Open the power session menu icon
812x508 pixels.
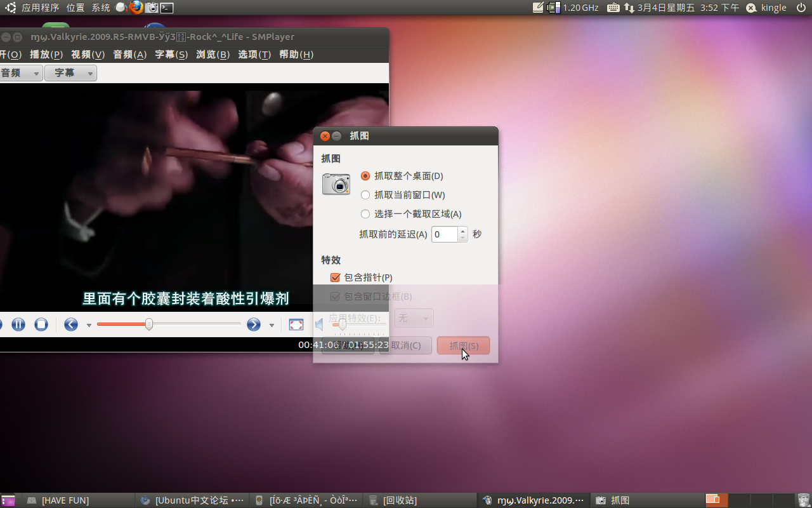[801, 8]
